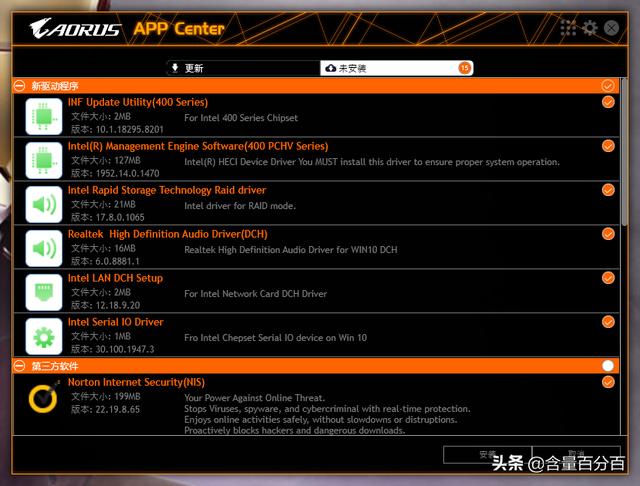Toggle INF Update Utility checkbox
The height and width of the screenshot is (486, 640).
pos(608,102)
